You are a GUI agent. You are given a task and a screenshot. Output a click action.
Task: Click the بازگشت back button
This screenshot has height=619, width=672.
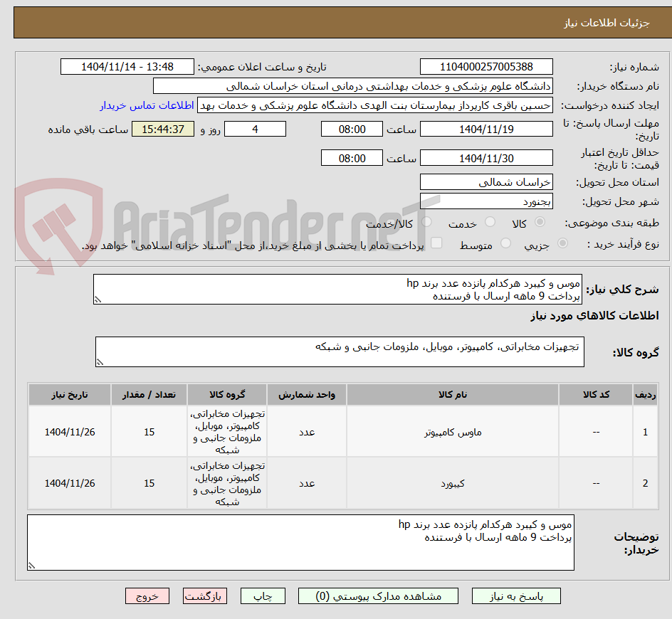[x=205, y=596]
